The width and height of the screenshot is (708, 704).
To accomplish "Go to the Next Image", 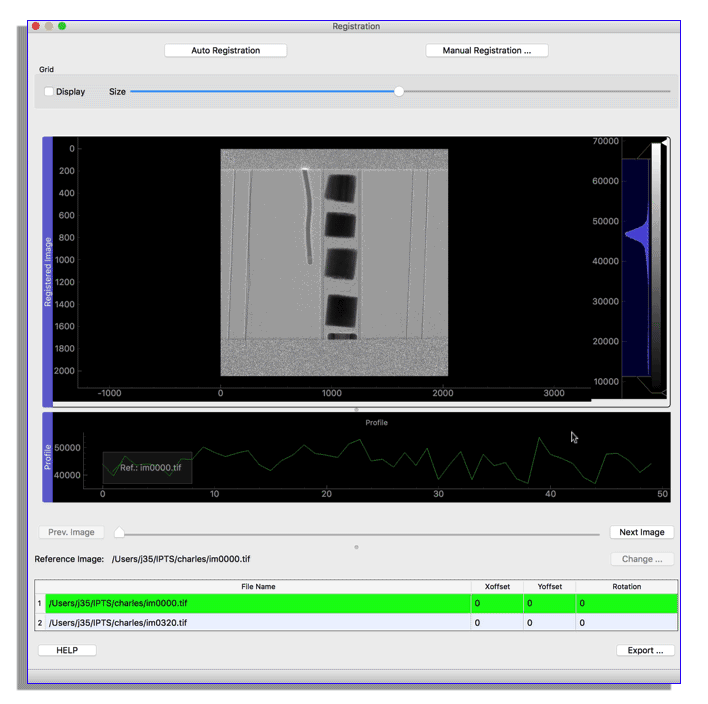I will [641, 532].
